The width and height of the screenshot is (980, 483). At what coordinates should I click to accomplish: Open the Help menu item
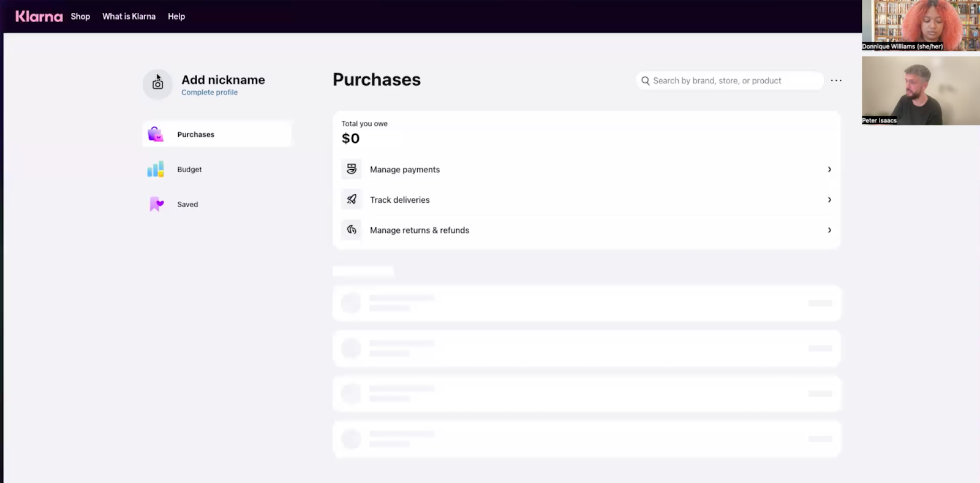pos(176,17)
